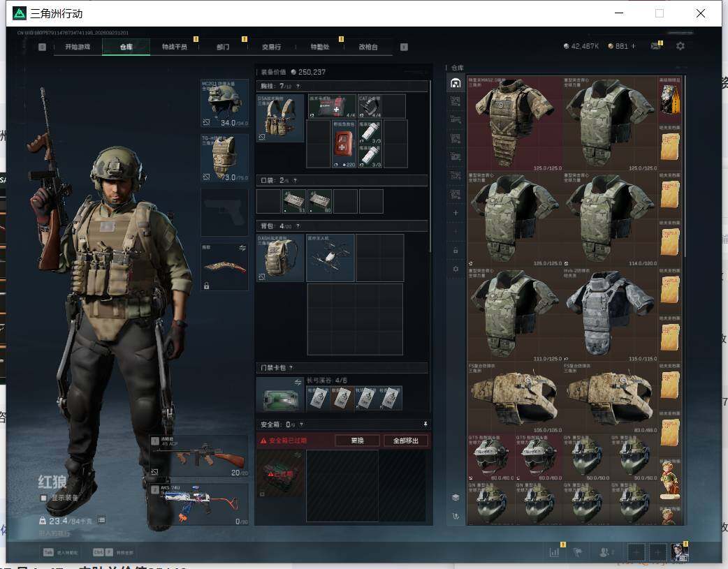Toggle the 显示装备 checkbox
The height and width of the screenshot is (569, 728).
click(43, 498)
